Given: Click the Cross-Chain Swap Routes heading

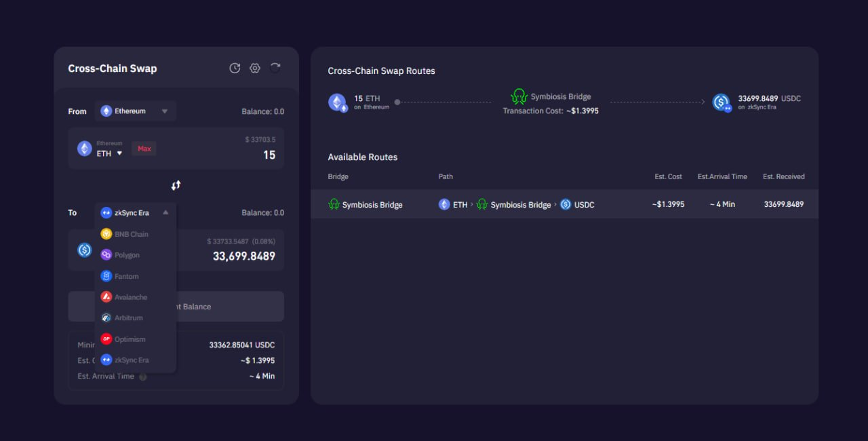Looking at the screenshot, I should point(382,71).
